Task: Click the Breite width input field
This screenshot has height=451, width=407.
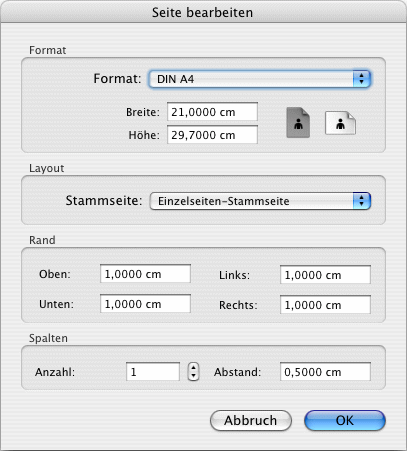Action: pyautogui.click(x=212, y=112)
